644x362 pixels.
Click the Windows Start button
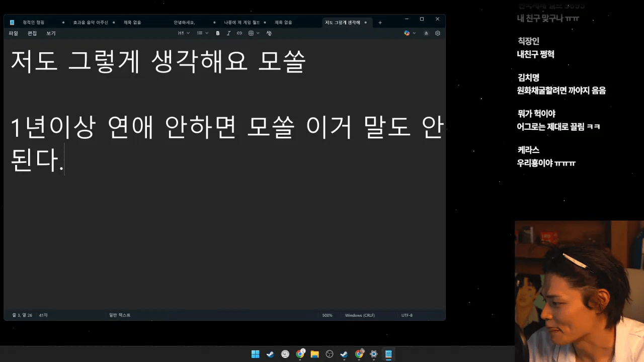(256, 354)
